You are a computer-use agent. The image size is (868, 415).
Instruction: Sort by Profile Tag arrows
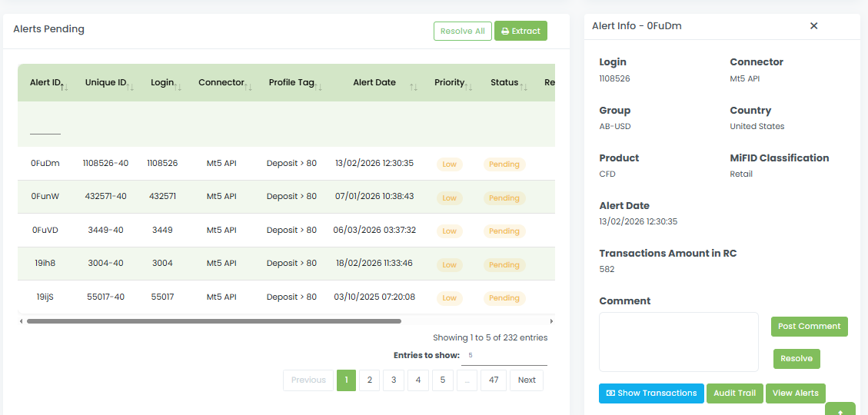(318, 87)
